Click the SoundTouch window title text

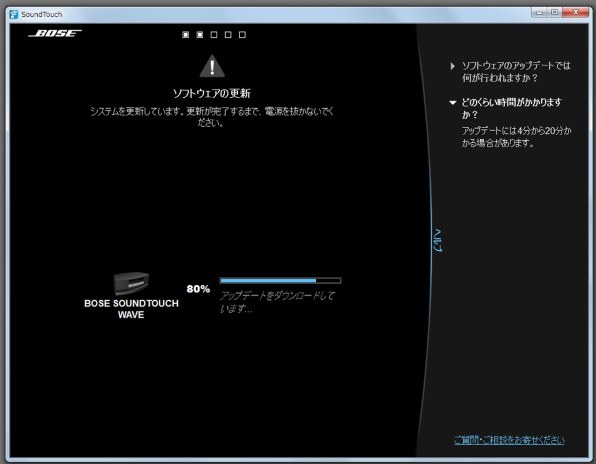(x=41, y=14)
